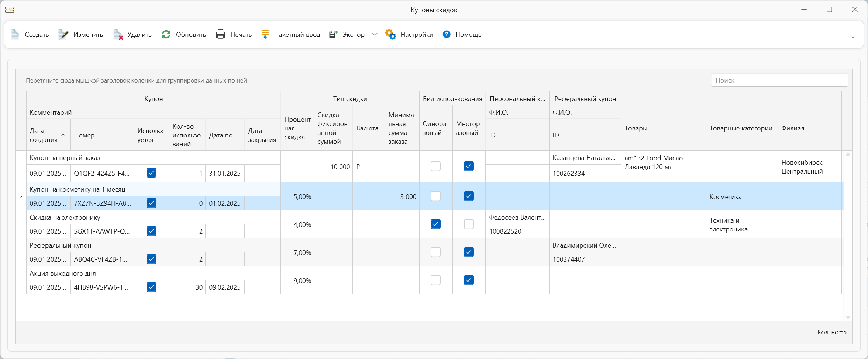Click the Пакетный ввод button label

(x=297, y=35)
